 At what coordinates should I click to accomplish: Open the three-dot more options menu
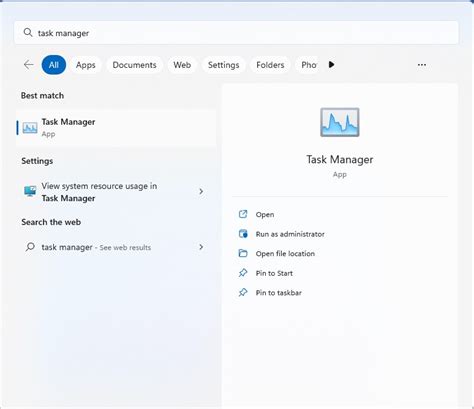point(422,65)
